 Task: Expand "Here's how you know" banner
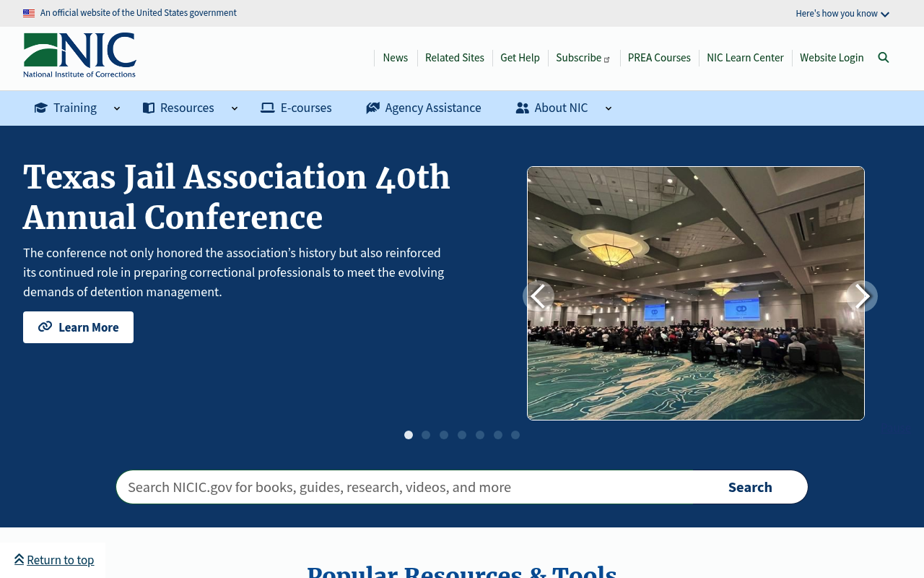(842, 13)
